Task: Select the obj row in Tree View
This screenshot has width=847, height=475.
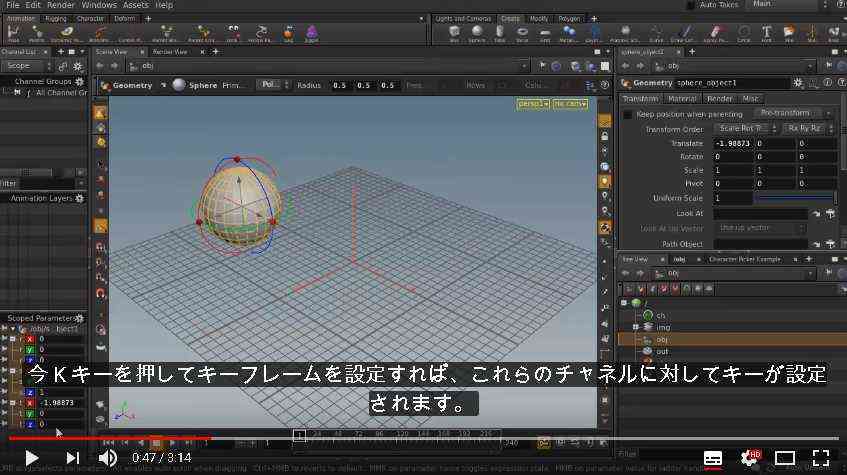Action: [732, 340]
